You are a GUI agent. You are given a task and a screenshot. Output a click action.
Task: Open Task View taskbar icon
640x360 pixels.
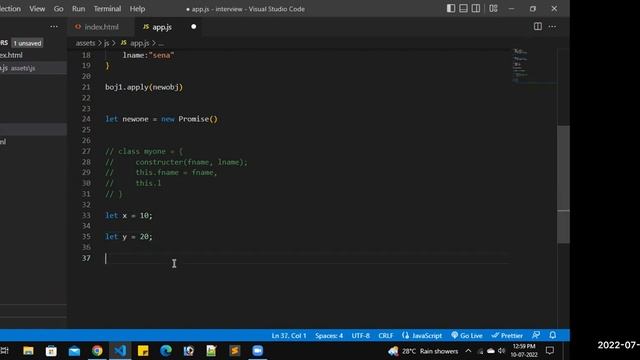click(4, 351)
